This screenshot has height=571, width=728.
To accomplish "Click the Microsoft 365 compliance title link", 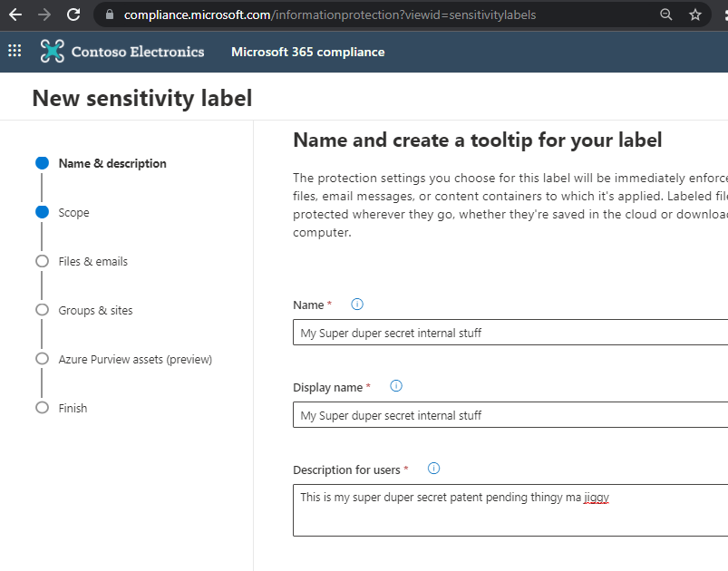I will click(307, 52).
